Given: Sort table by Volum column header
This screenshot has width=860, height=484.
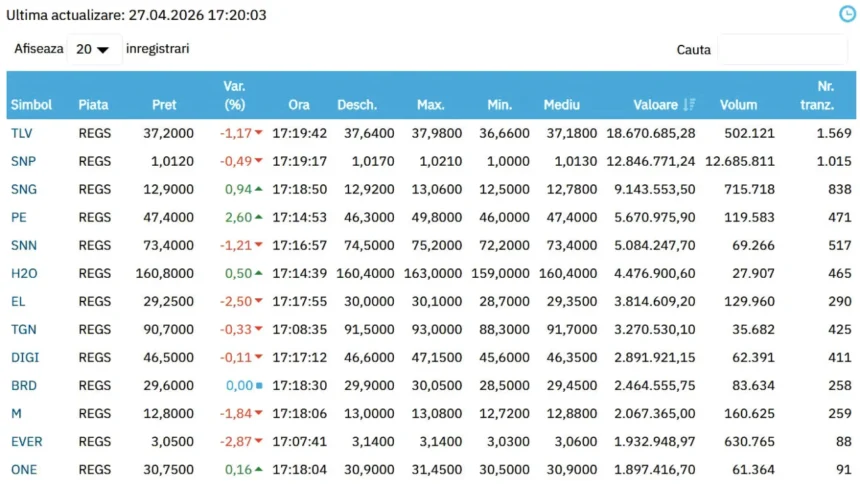Looking at the screenshot, I should (738, 105).
